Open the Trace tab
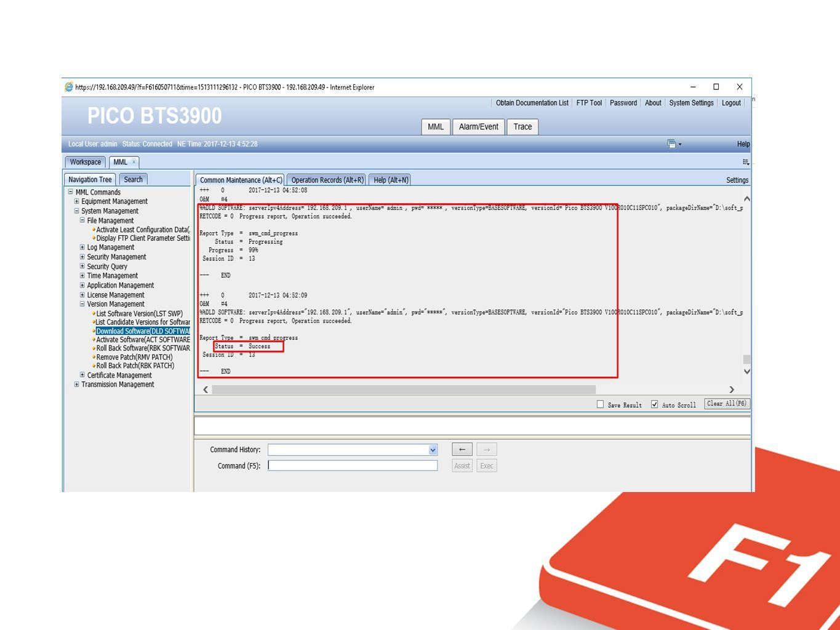Screen dimensions: 840x630 pos(522,127)
